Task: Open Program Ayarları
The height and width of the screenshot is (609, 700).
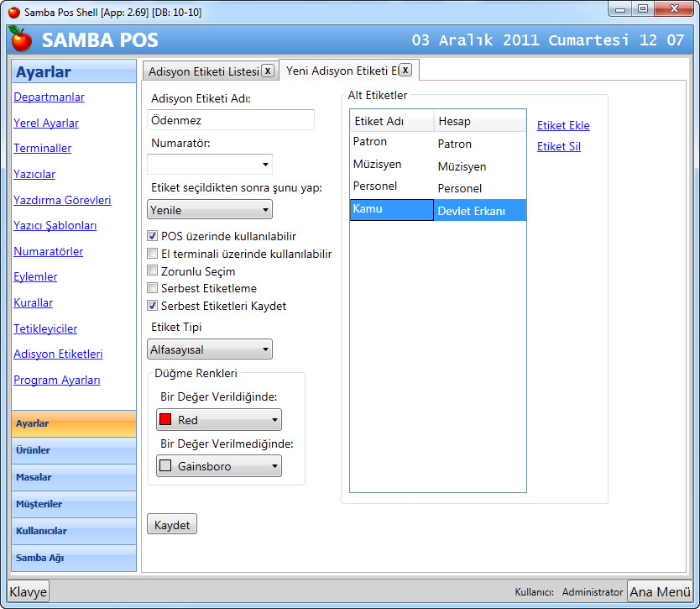Action: coord(57,381)
